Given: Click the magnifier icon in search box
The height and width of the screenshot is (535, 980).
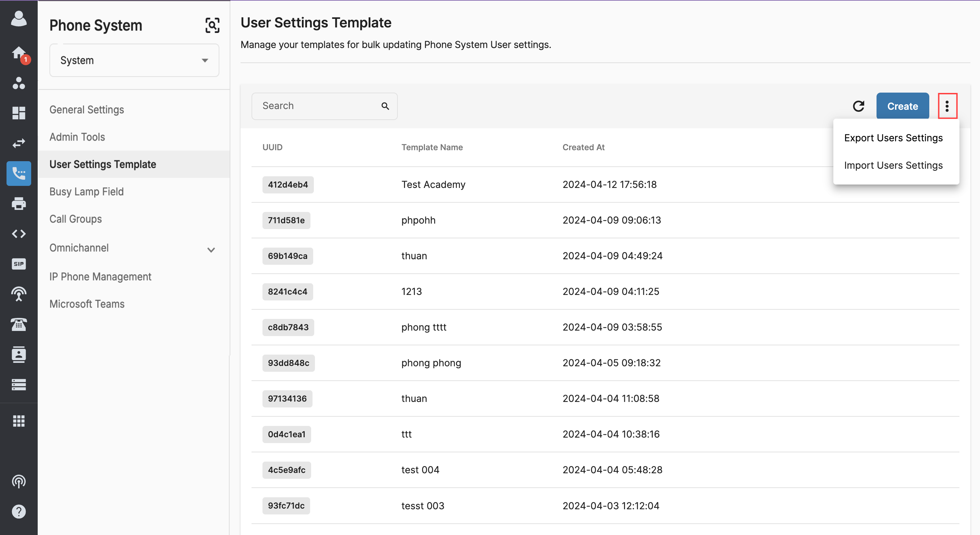Looking at the screenshot, I should 385,106.
